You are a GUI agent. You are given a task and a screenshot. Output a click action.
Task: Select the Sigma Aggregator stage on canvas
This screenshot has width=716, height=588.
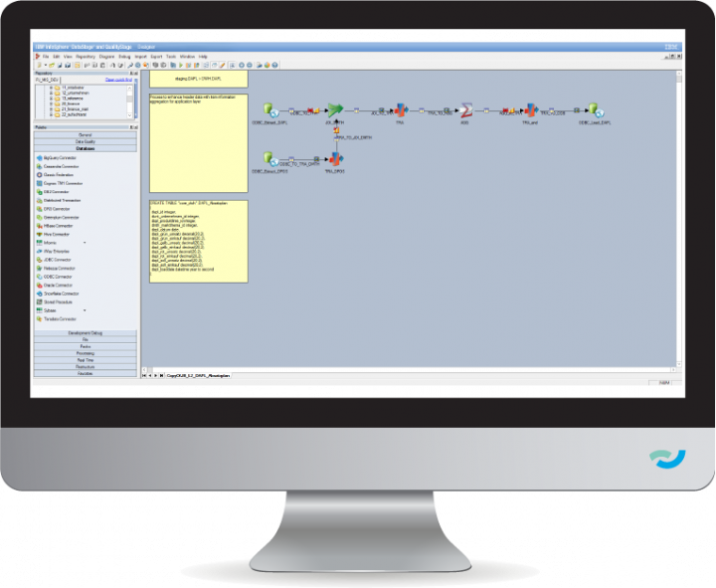[x=465, y=110]
